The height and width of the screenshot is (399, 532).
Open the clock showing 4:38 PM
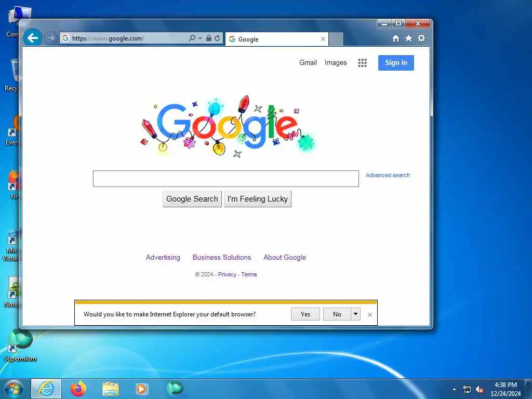pyautogui.click(x=506, y=389)
